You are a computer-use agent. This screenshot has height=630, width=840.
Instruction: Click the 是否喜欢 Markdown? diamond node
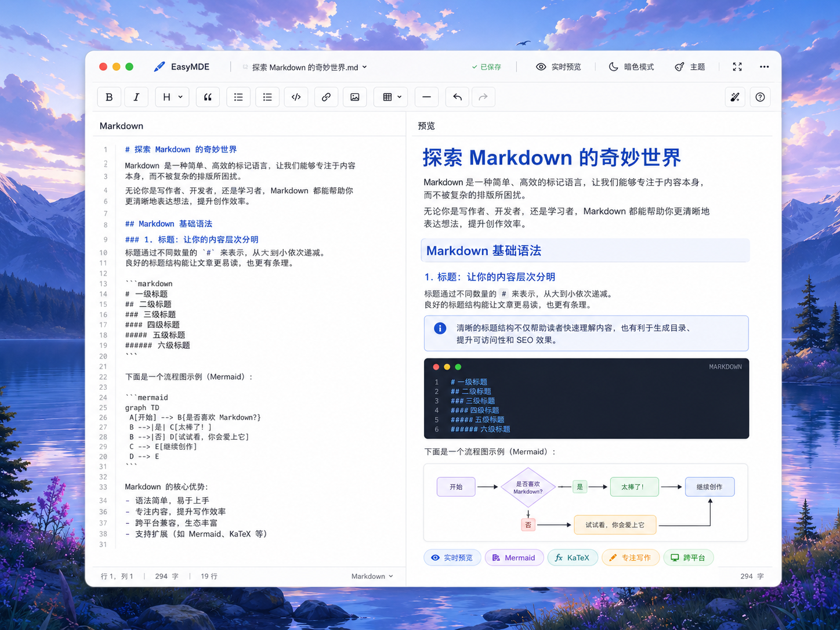[x=528, y=487]
